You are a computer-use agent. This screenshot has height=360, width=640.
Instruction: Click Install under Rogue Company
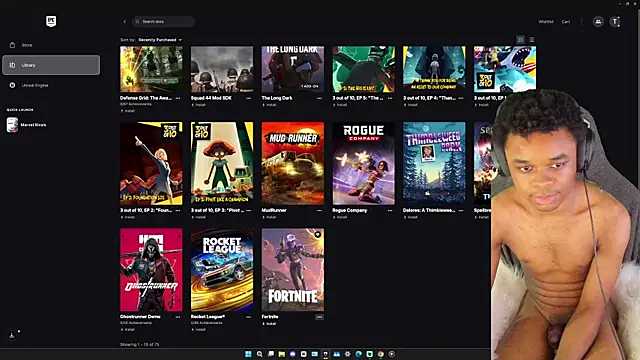coord(340,217)
